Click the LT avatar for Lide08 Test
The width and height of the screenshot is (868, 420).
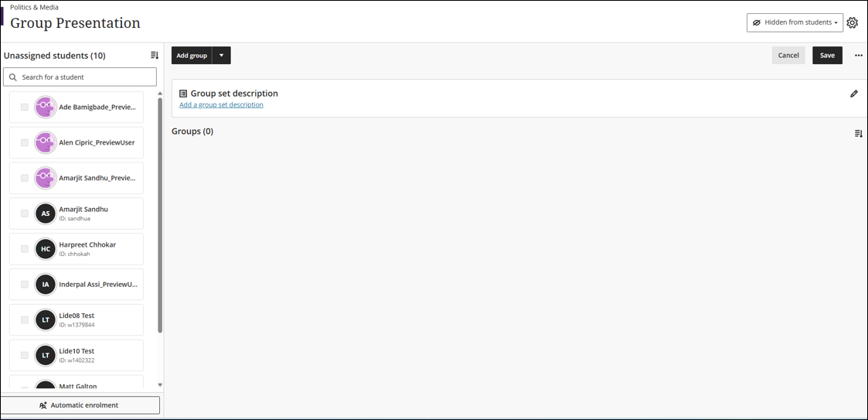(x=46, y=319)
